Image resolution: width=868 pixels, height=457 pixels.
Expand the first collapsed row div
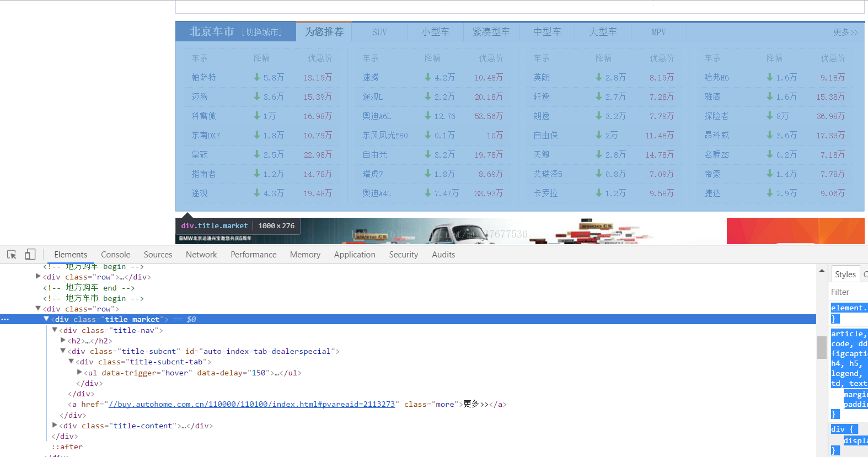38,277
